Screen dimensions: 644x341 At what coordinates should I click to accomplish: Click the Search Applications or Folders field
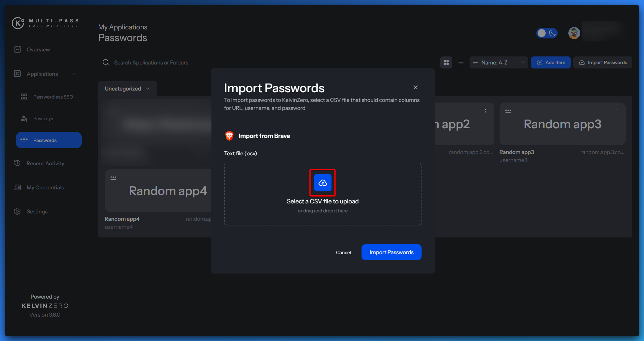151,62
